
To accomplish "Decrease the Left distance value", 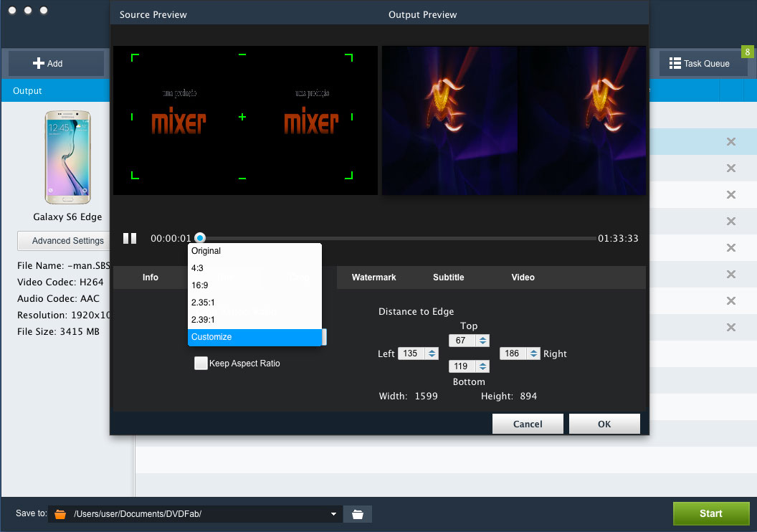I will pos(432,356).
